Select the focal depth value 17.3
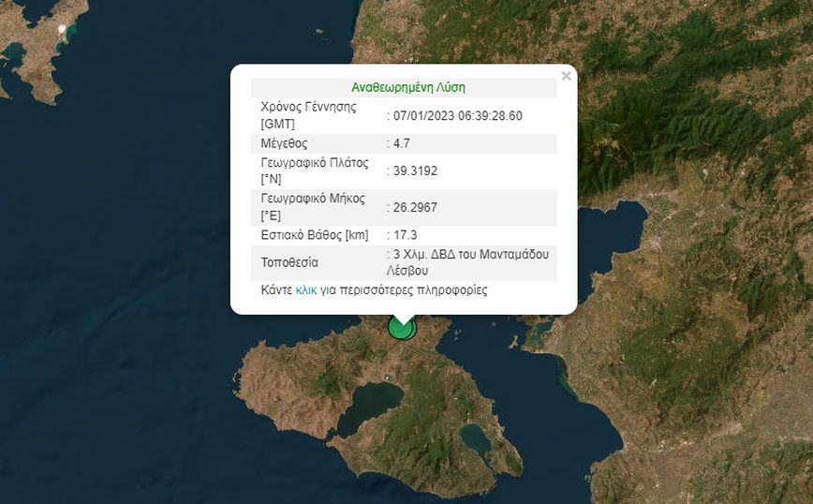The height and width of the screenshot is (504, 813). [x=405, y=234]
